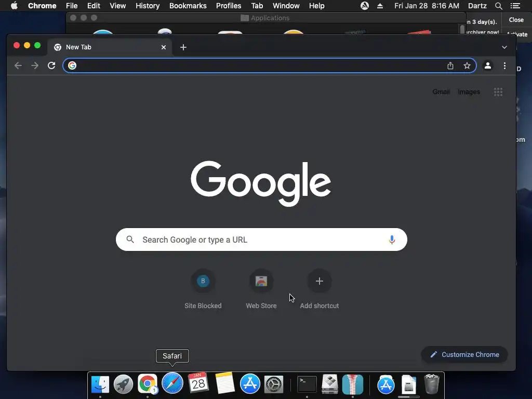This screenshot has width=532, height=399.
Task: Open the blue App Store icon beside Notes
Action: (x=250, y=384)
